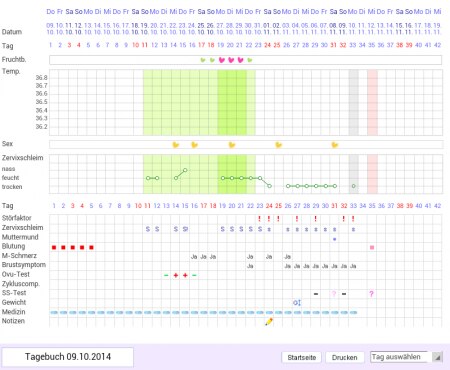
Task: Click the first pink heart in Fruchtb. row
Action: [222, 60]
